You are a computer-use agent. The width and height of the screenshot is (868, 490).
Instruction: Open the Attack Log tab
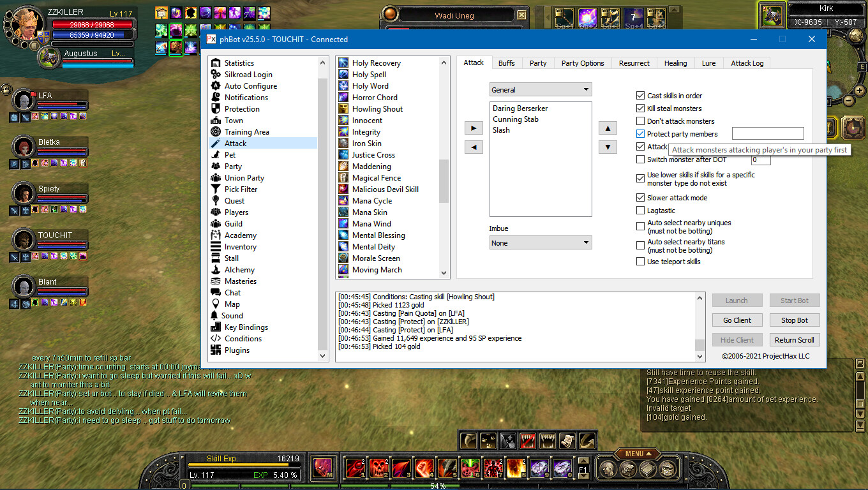[x=747, y=63]
